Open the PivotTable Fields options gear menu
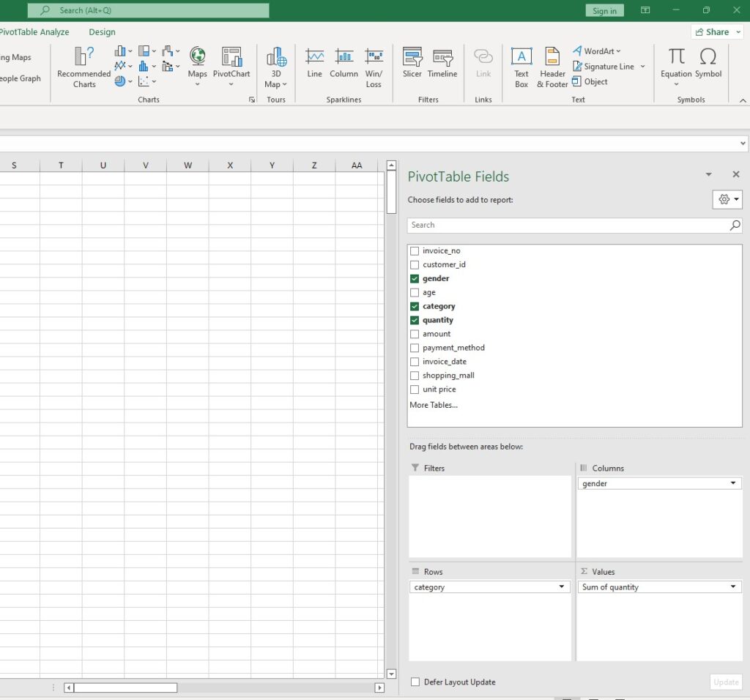The image size is (750, 700). pos(726,199)
